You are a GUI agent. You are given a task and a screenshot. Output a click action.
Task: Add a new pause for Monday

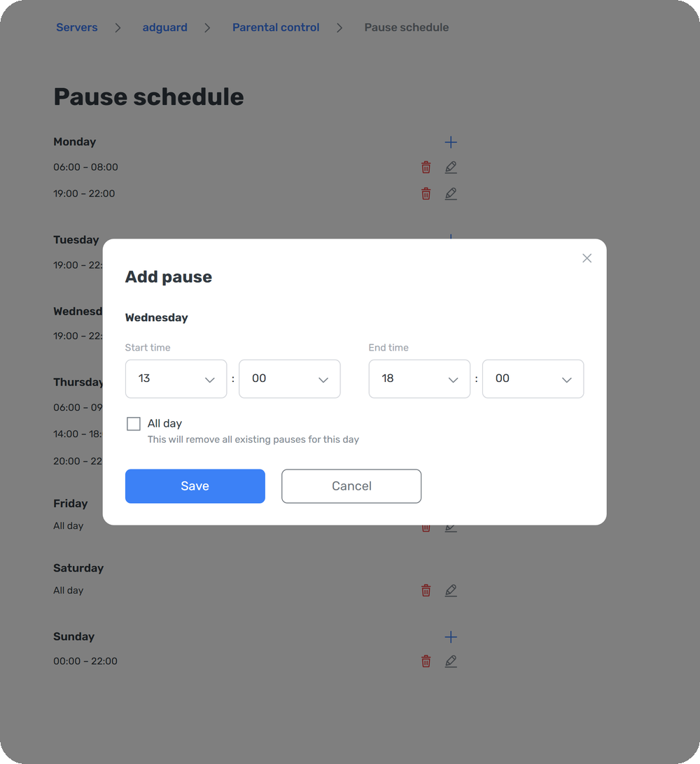[450, 142]
